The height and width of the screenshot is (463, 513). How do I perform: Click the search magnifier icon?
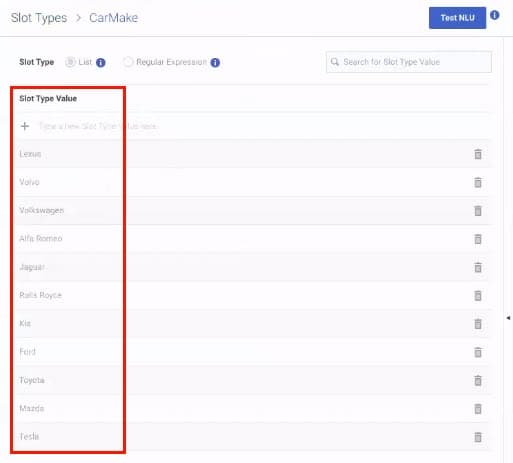(x=335, y=62)
